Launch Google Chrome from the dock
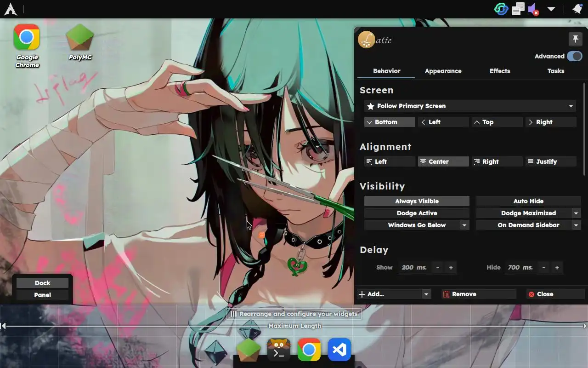Viewport: 588px width, 368px height. click(309, 350)
